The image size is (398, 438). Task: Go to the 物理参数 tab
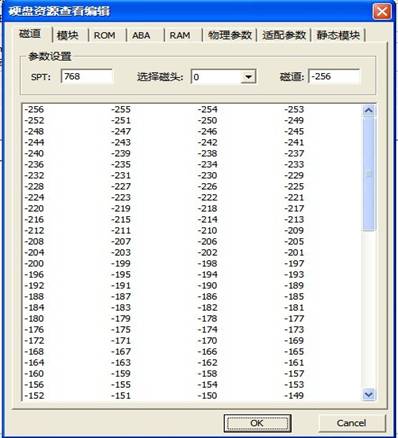(x=230, y=35)
